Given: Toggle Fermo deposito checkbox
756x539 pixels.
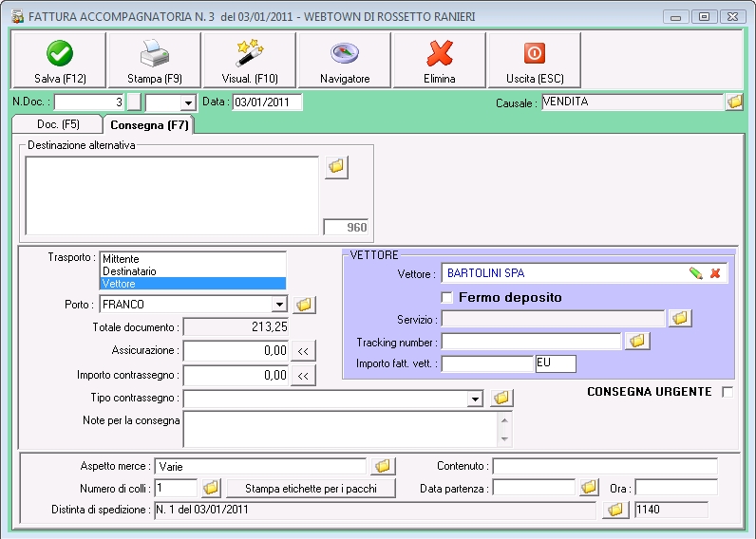Looking at the screenshot, I should tap(447, 298).
